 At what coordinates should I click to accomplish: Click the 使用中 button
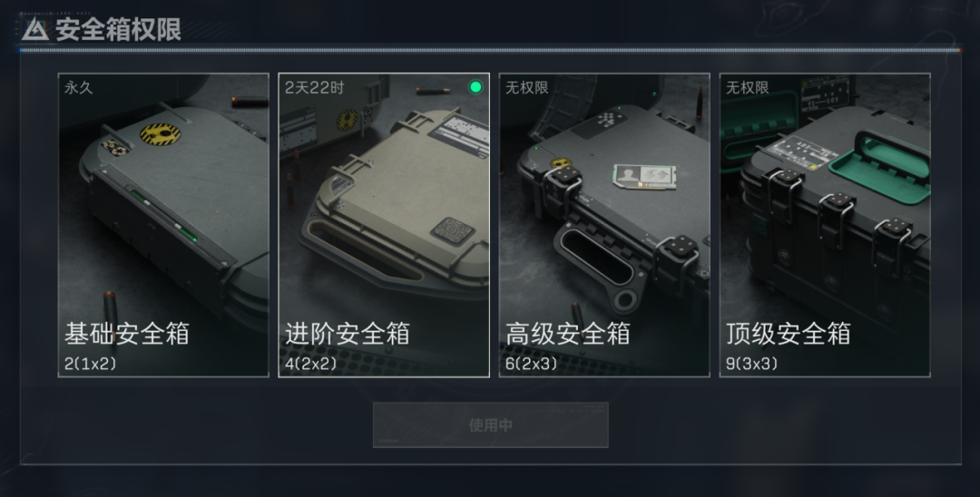(491, 425)
